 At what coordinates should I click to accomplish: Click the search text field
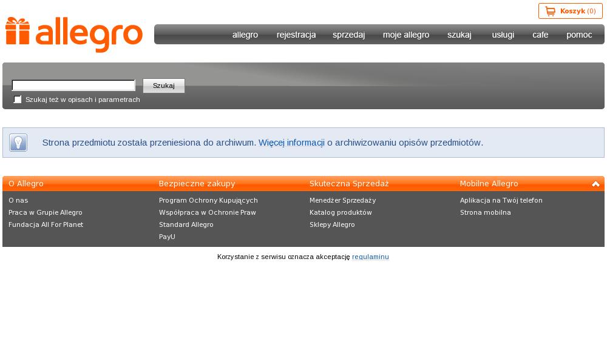73,86
